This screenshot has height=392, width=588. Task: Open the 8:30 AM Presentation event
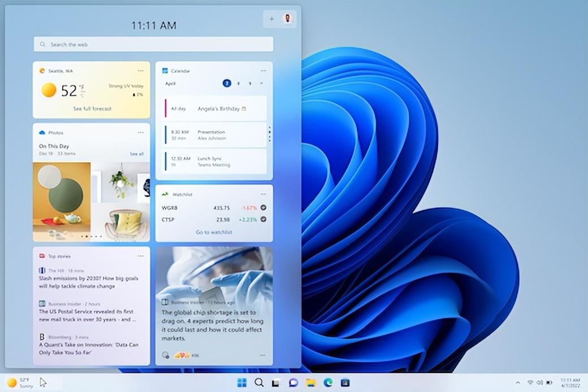[215, 136]
